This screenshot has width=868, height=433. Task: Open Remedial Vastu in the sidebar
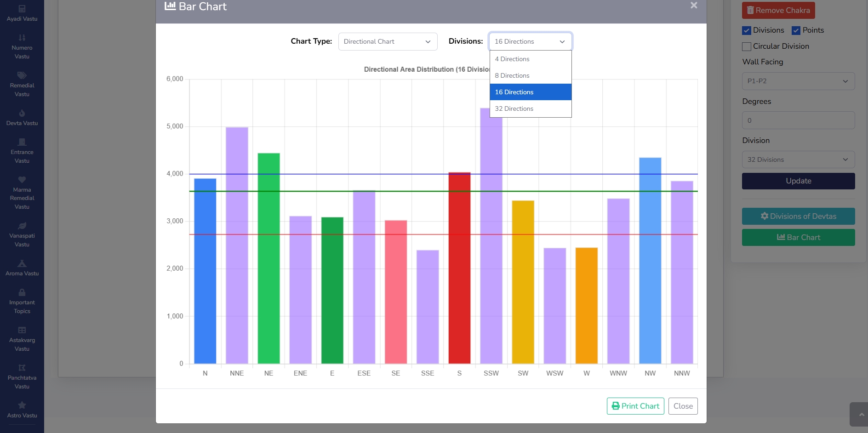(x=22, y=85)
